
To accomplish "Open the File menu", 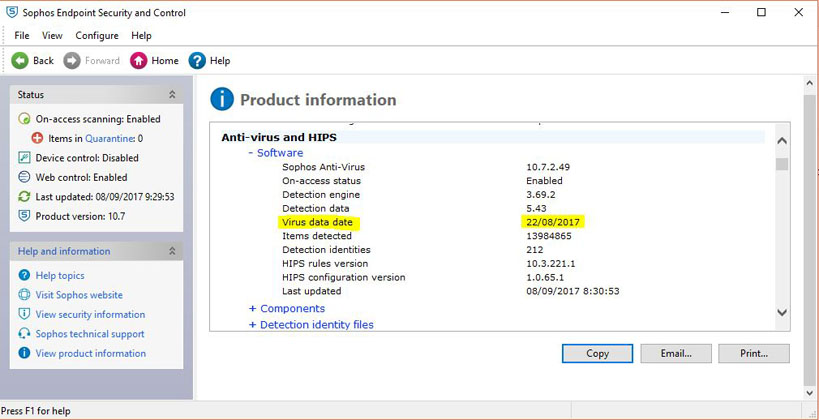I will tap(22, 36).
